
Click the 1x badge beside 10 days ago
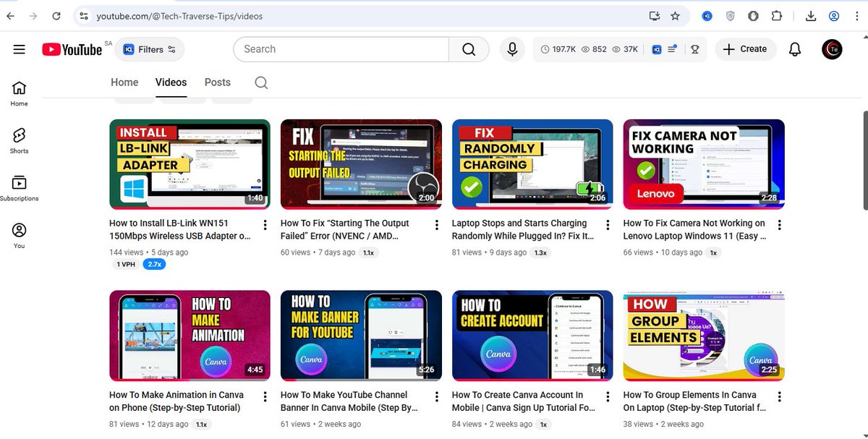(713, 252)
